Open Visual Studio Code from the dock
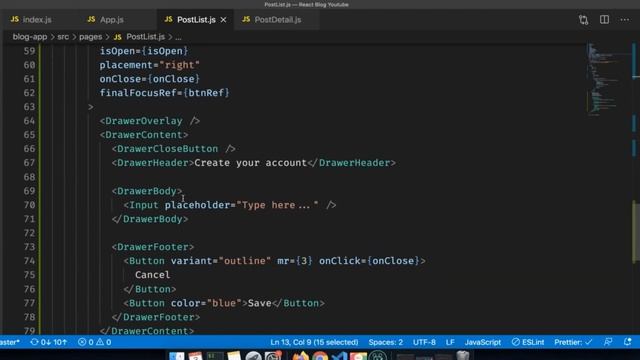This screenshot has width=640, height=360. (340, 356)
